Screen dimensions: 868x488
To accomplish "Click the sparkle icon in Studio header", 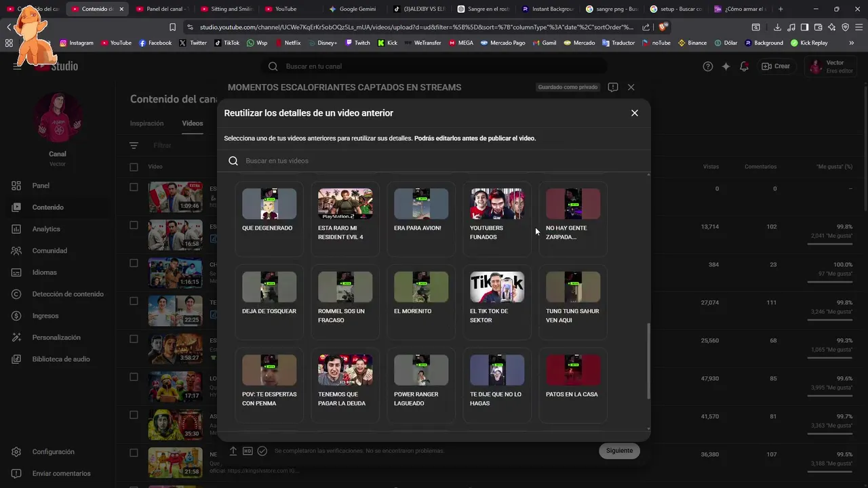I will click(x=726, y=66).
